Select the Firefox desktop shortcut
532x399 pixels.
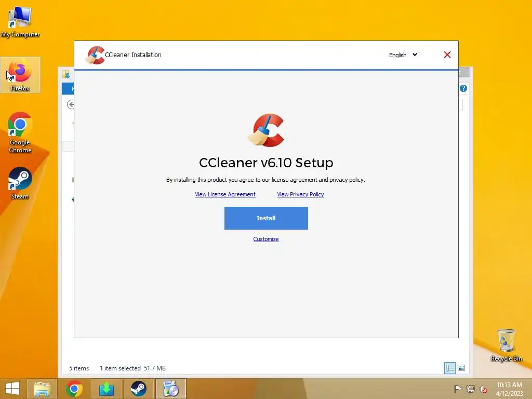pyautogui.click(x=20, y=75)
